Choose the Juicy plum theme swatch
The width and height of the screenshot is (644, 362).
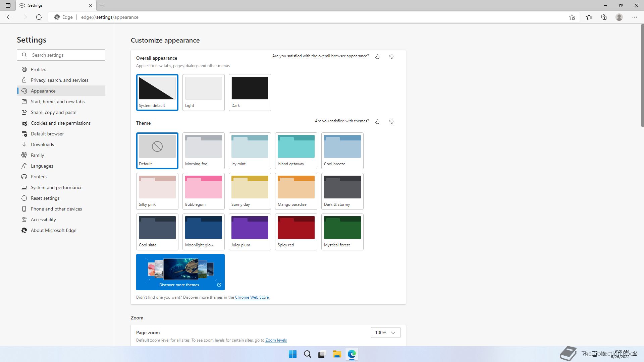point(250,232)
